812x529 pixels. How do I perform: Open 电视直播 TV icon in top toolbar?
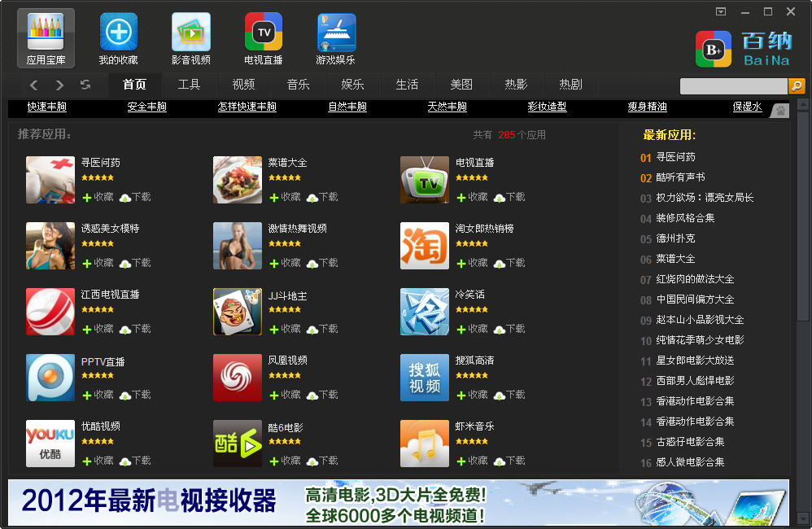point(264,38)
